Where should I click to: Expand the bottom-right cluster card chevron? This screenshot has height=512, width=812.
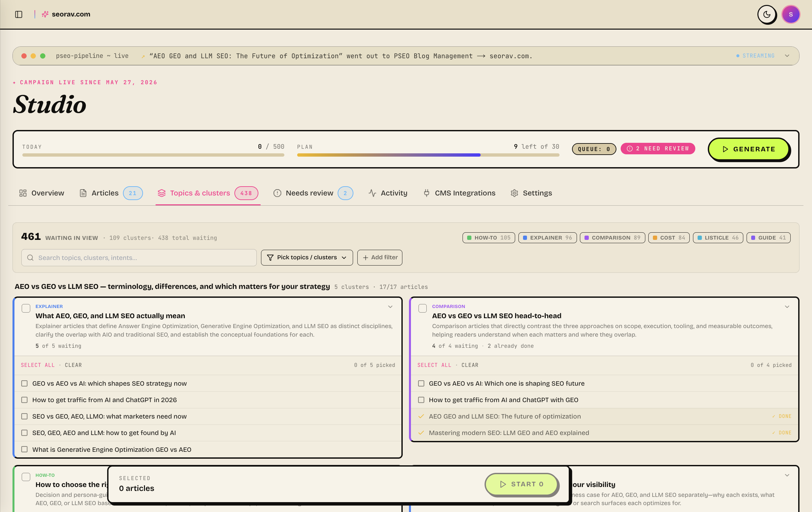click(x=787, y=475)
